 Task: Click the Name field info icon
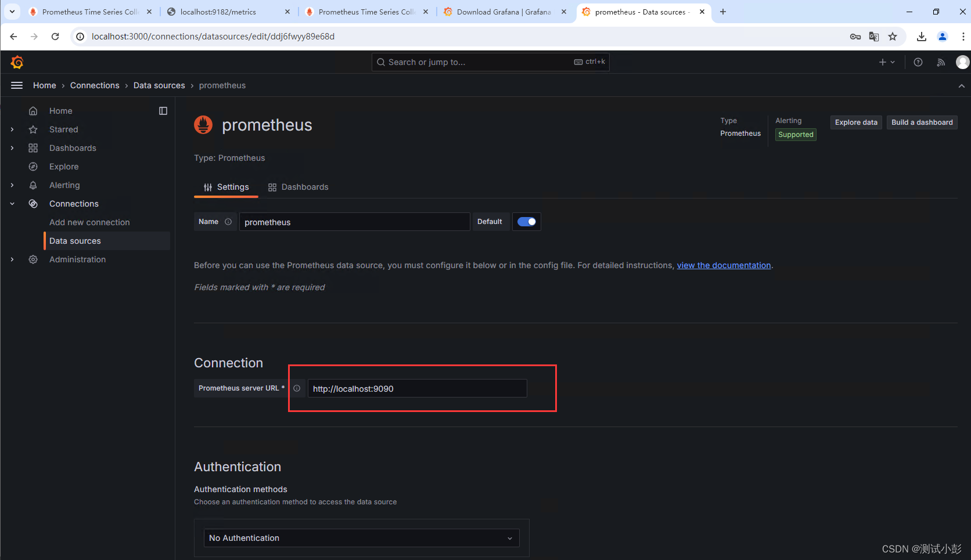(228, 222)
